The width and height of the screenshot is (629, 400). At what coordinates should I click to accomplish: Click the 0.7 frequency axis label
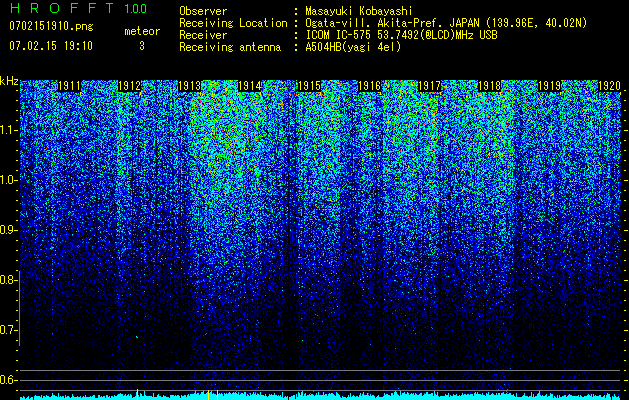(8, 330)
